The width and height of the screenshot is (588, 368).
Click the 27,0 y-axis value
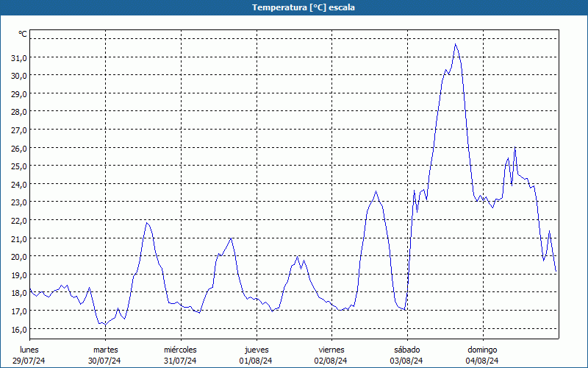coord(19,130)
